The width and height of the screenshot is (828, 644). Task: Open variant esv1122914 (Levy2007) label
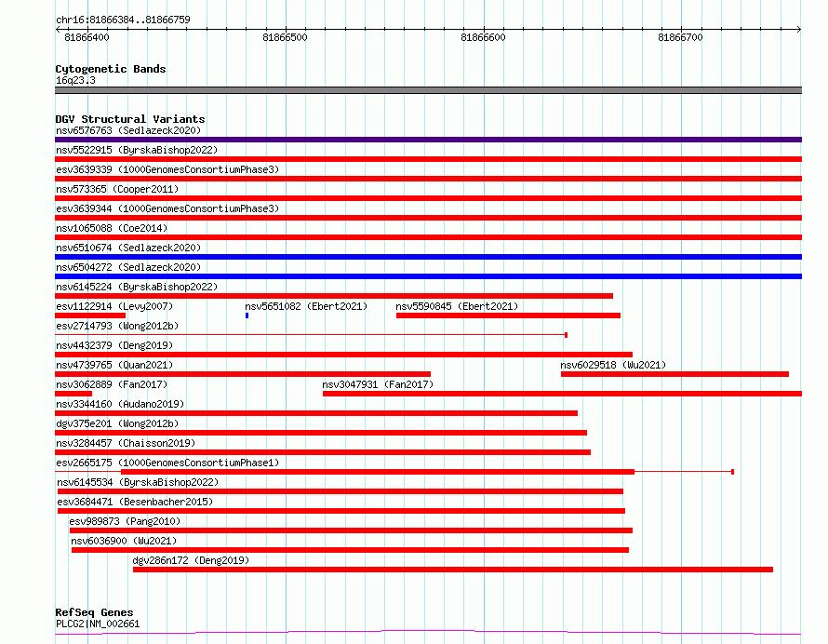pyautogui.click(x=114, y=306)
